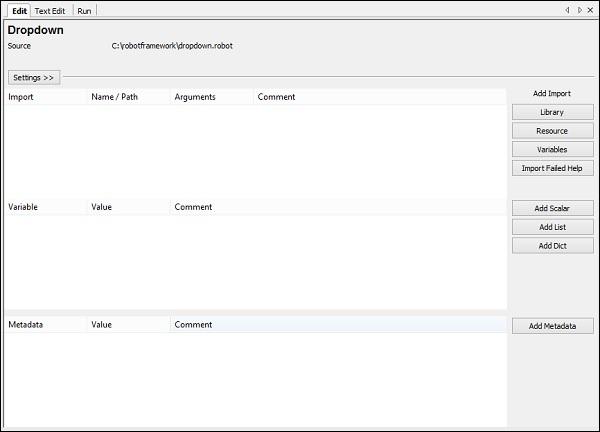600x432 pixels.
Task: Click the Resource import button
Action: click(553, 131)
